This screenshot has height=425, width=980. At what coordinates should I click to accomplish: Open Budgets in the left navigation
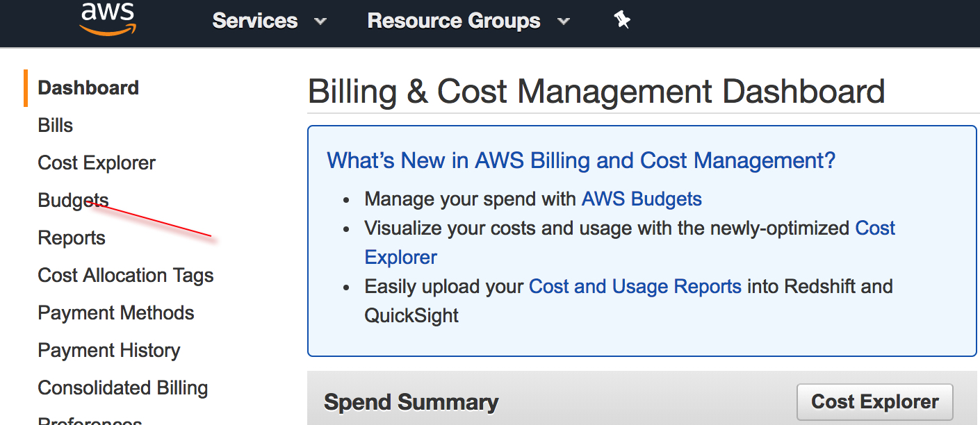click(73, 201)
